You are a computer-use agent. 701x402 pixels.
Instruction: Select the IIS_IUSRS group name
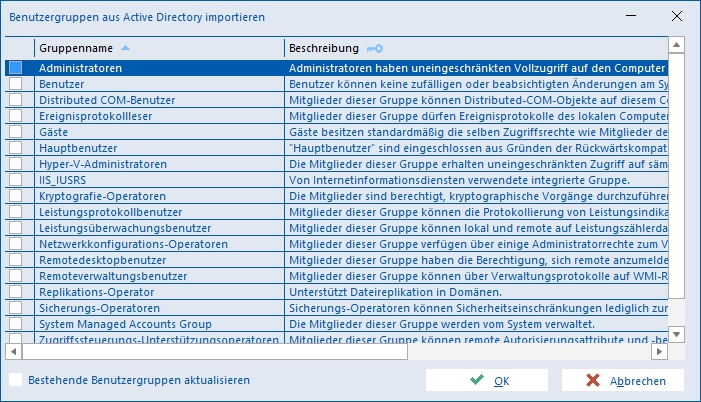63,180
